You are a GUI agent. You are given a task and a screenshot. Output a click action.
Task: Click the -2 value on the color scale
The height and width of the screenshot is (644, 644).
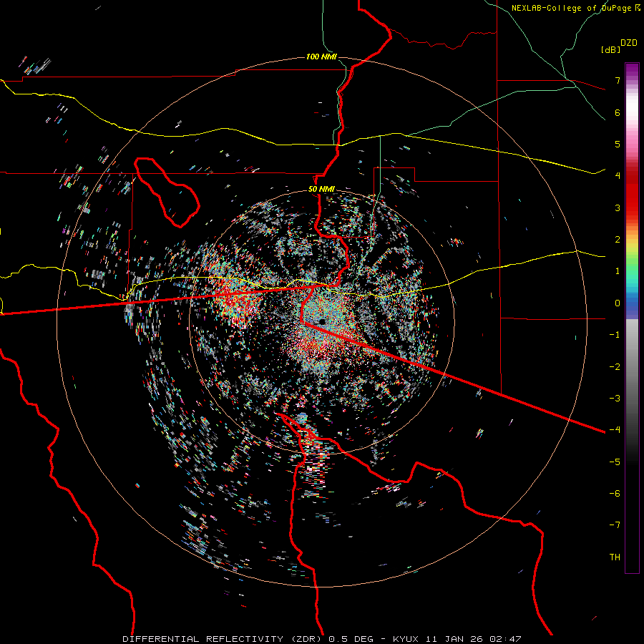[x=615, y=366]
